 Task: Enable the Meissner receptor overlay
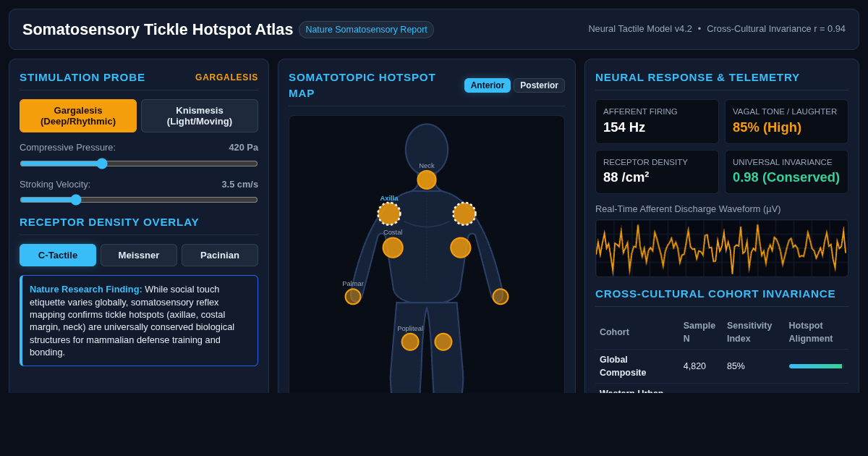tap(139, 255)
